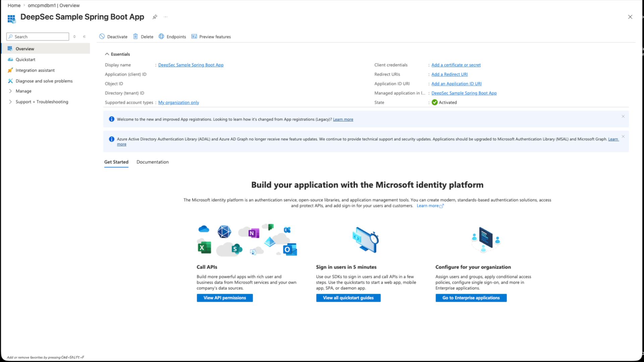Open the more options ellipsis next to title
This screenshot has width=644, height=362.
(x=166, y=17)
